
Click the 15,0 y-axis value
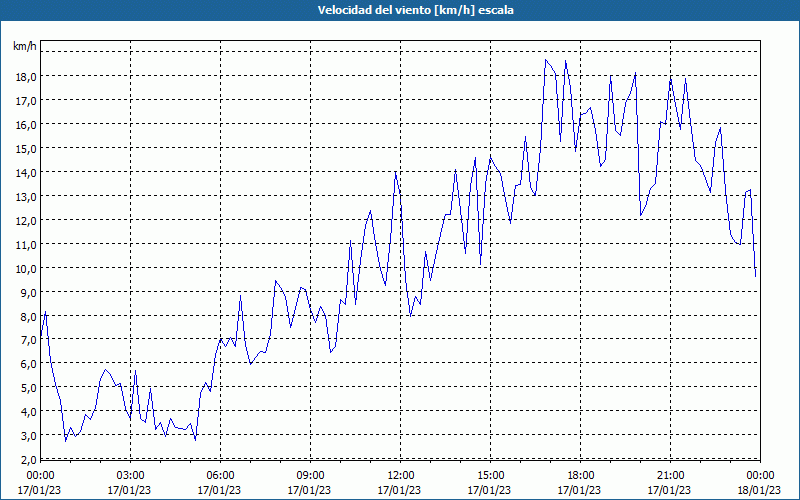(x=26, y=148)
